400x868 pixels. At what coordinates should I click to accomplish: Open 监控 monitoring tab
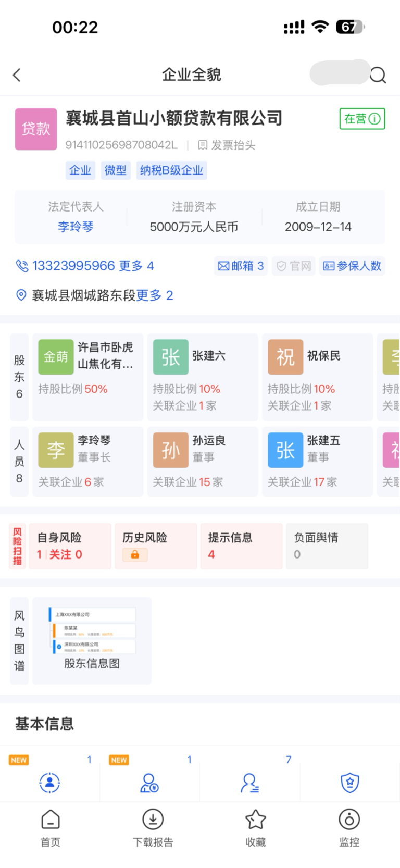pyautogui.click(x=349, y=828)
